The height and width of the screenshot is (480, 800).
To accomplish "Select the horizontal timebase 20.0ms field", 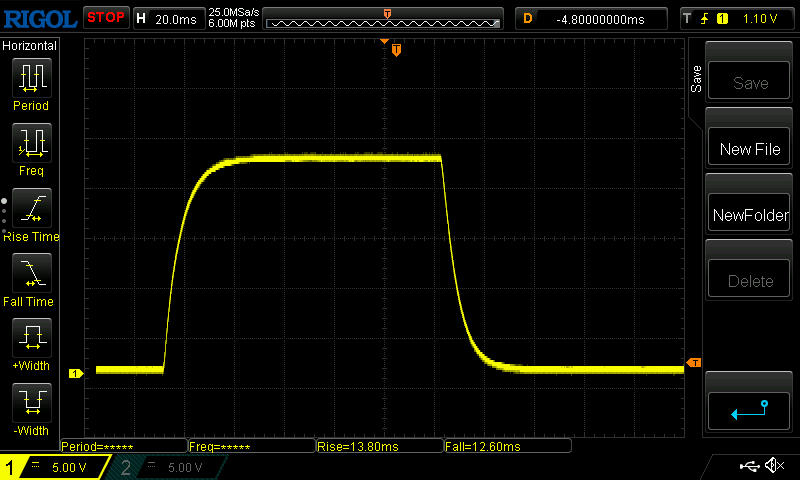I will point(169,19).
